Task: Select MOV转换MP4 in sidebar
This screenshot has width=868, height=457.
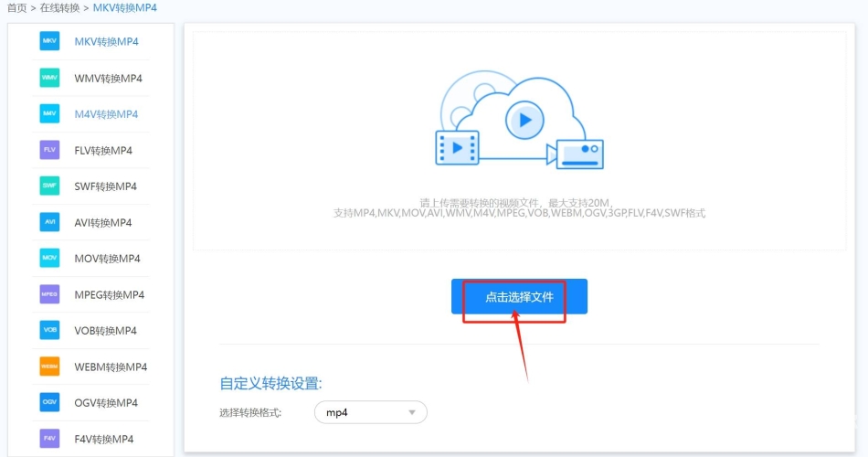Action: (x=108, y=259)
